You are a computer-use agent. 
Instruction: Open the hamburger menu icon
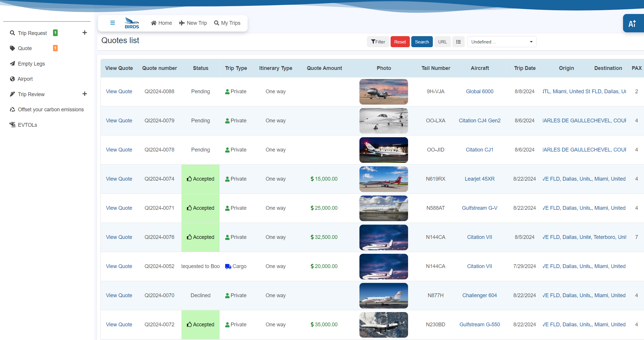[x=112, y=23]
